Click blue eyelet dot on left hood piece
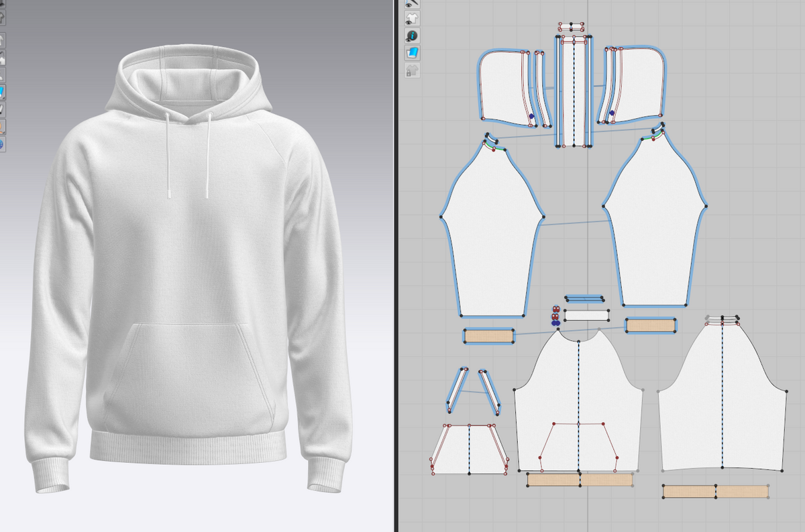Screen dimensions: 805x532 pyautogui.click(x=532, y=116)
